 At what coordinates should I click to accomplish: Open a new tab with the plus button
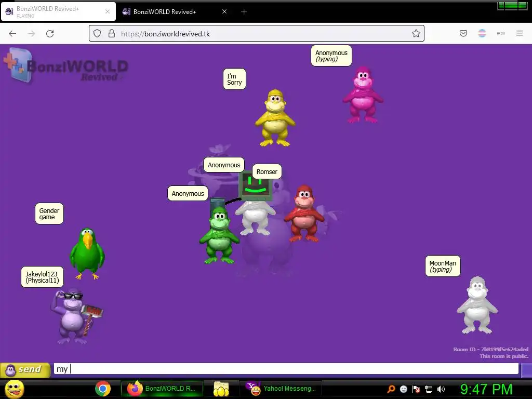point(244,12)
